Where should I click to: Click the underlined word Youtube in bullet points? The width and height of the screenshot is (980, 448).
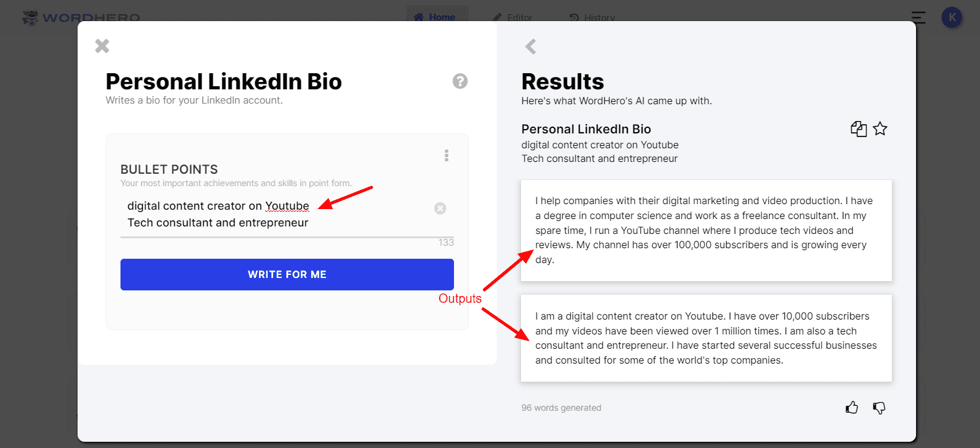tap(287, 206)
